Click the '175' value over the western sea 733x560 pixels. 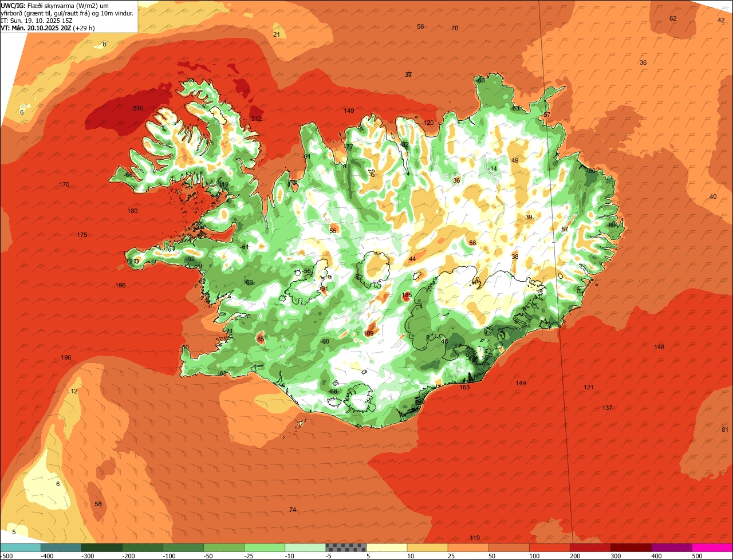[82, 235]
